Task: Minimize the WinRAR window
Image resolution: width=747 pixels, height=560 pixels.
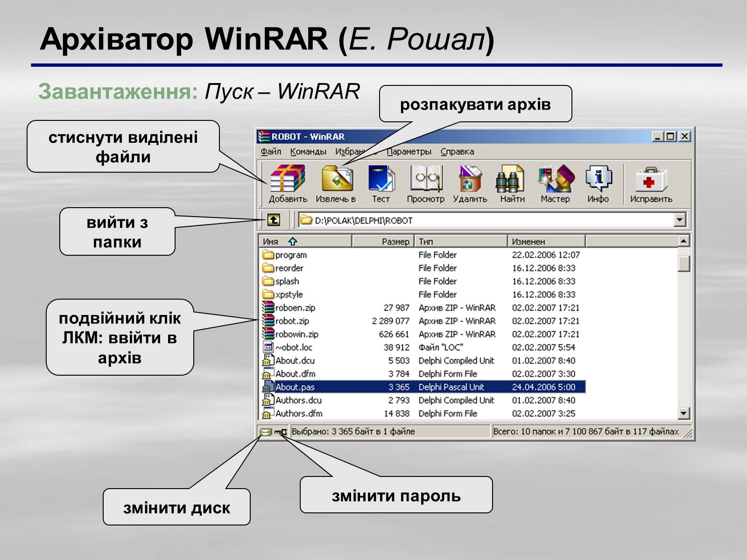Action: pos(658,136)
